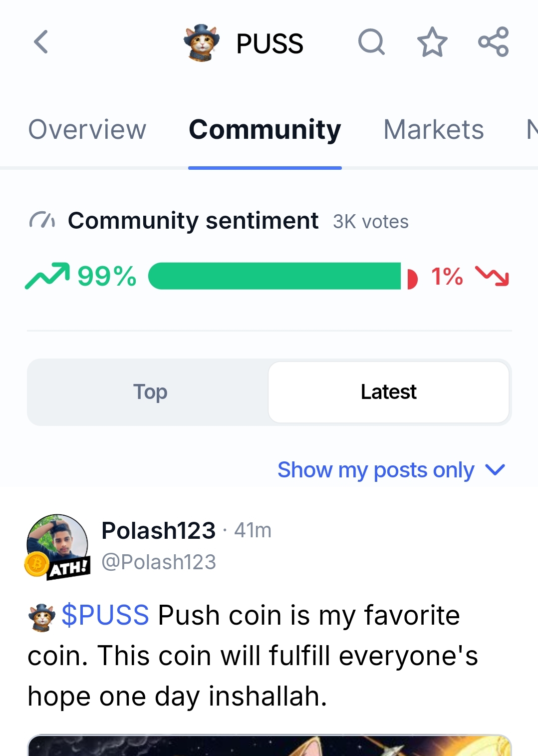
Task: Switch feed to Latest posts
Action: tap(388, 392)
